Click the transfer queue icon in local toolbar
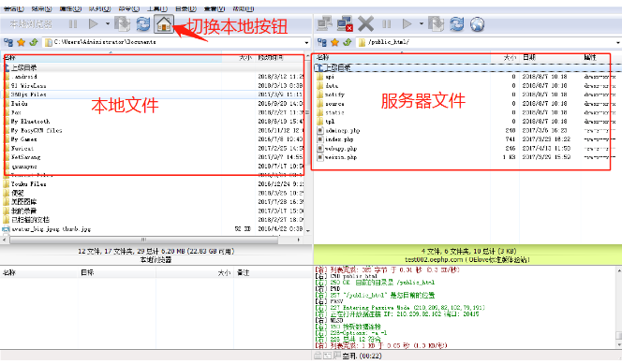Viewport: 622px width, 364px height. coord(123,24)
